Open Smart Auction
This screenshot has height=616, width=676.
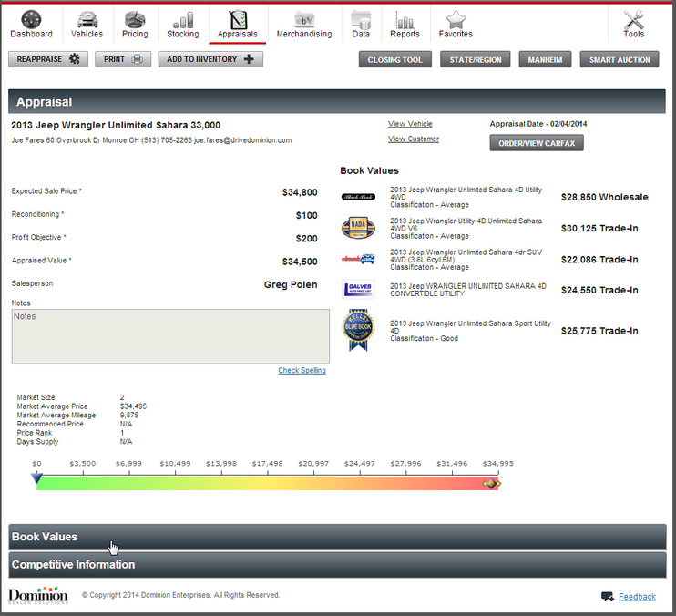coord(620,59)
